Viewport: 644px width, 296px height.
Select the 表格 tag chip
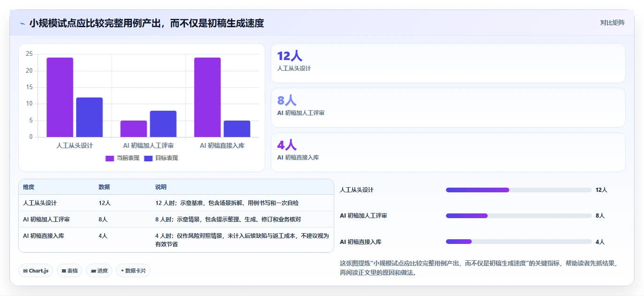point(69,271)
